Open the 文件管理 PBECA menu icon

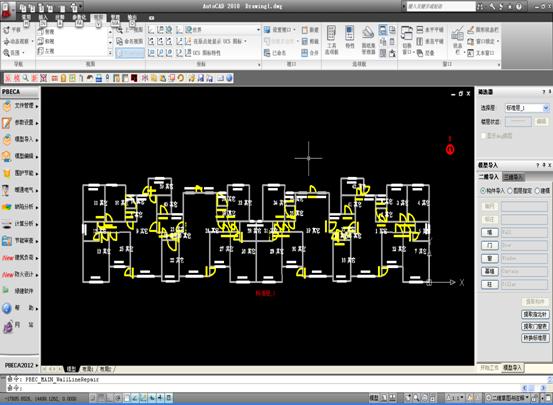pos(7,105)
